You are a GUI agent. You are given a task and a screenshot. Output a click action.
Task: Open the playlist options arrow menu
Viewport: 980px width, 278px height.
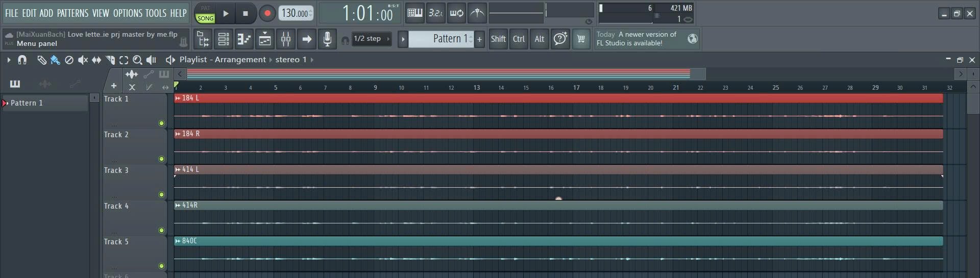coord(9,60)
